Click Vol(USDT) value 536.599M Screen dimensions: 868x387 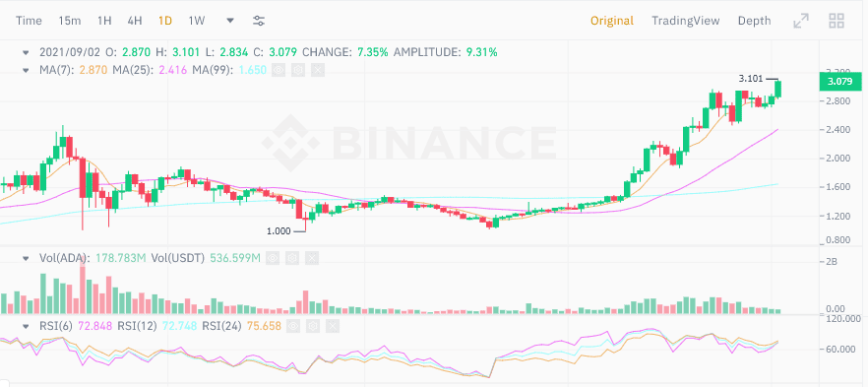pos(234,258)
